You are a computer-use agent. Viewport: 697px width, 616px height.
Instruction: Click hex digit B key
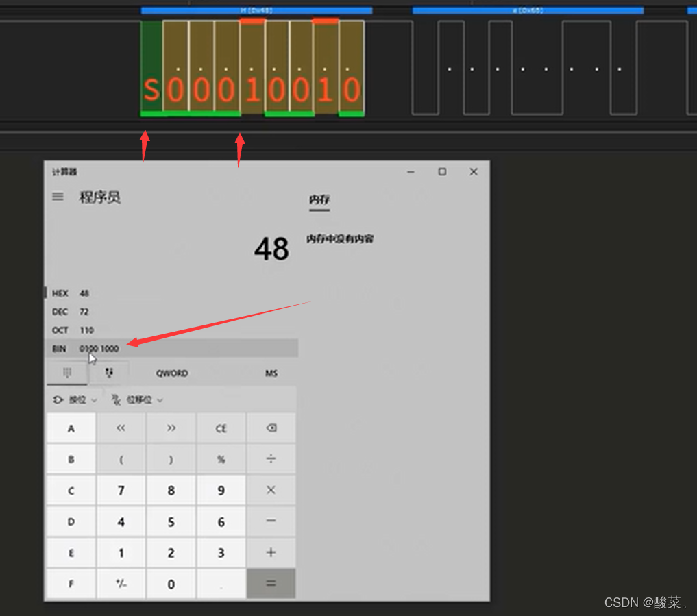click(x=71, y=458)
